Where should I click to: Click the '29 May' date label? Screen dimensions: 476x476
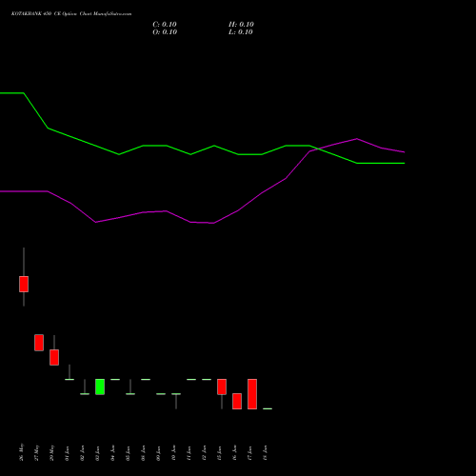pos(52,452)
